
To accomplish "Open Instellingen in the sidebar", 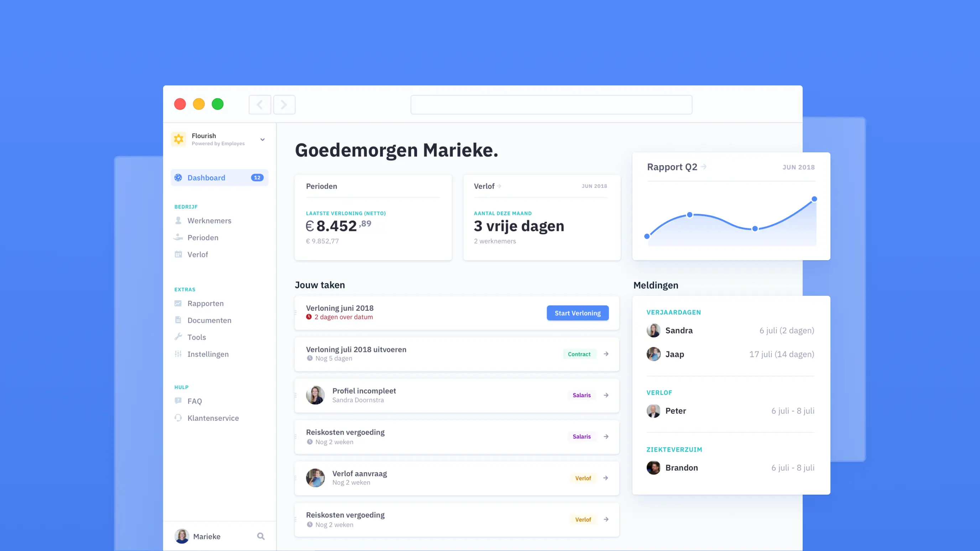I will click(x=208, y=354).
